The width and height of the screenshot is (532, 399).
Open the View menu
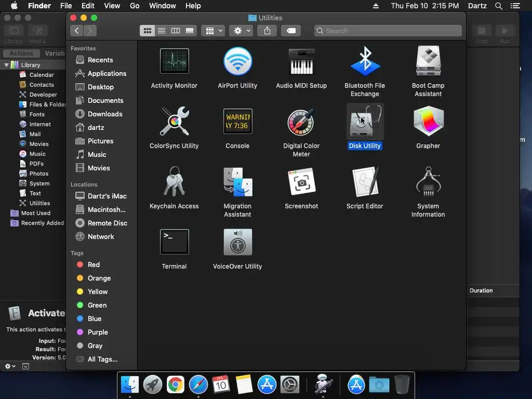click(112, 6)
